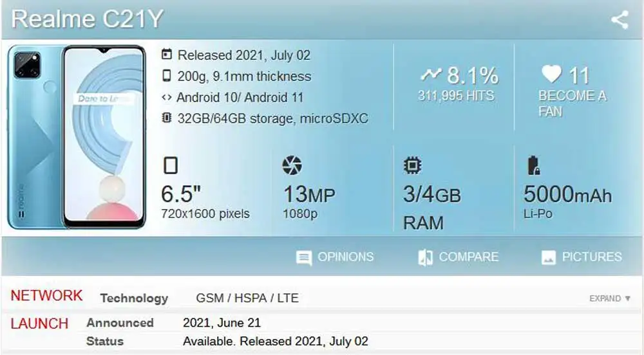Click the Status label
This screenshot has height=355, width=644.
[x=105, y=341]
